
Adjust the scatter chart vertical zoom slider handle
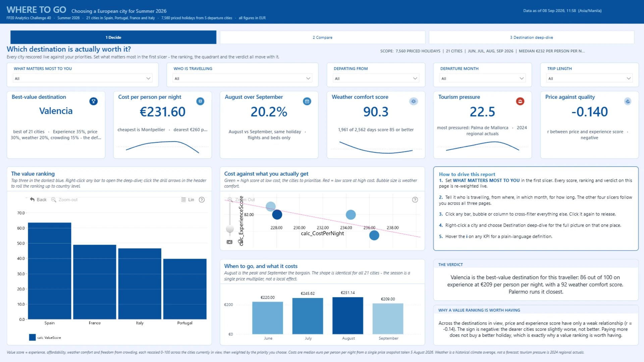pyautogui.click(x=230, y=229)
